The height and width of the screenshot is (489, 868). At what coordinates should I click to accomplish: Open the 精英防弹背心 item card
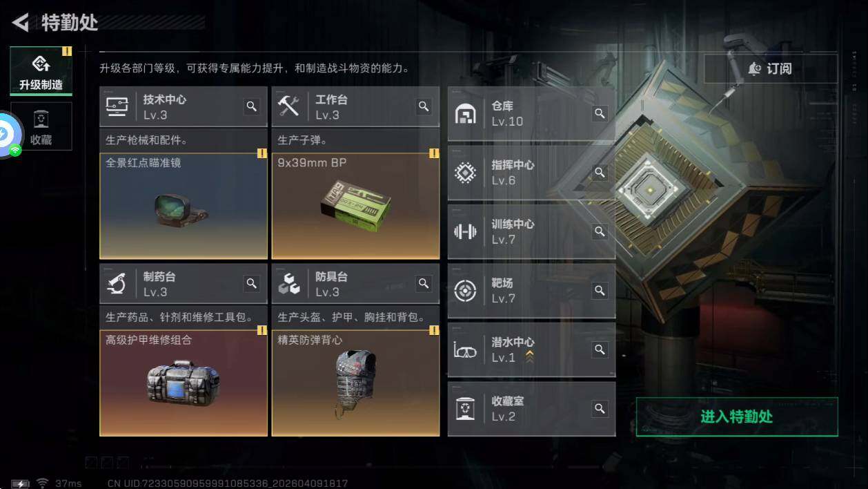(355, 383)
